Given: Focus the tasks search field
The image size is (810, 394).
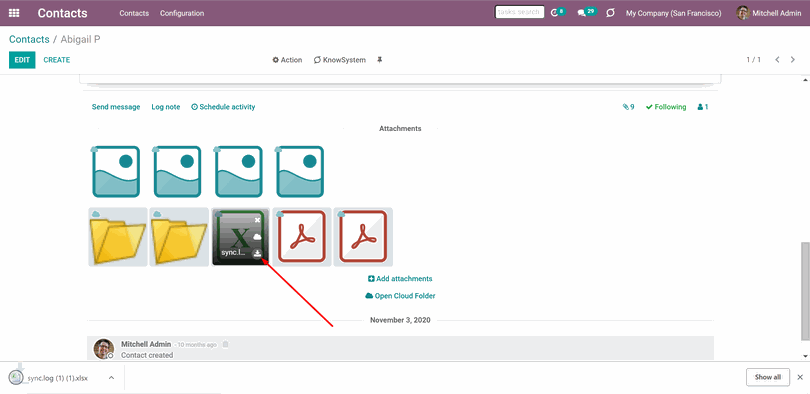Looking at the screenshot, I should click(519, 12).
